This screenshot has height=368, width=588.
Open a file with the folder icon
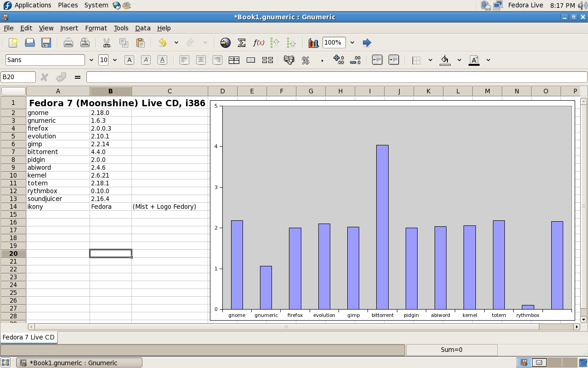[x=30, y=43]
